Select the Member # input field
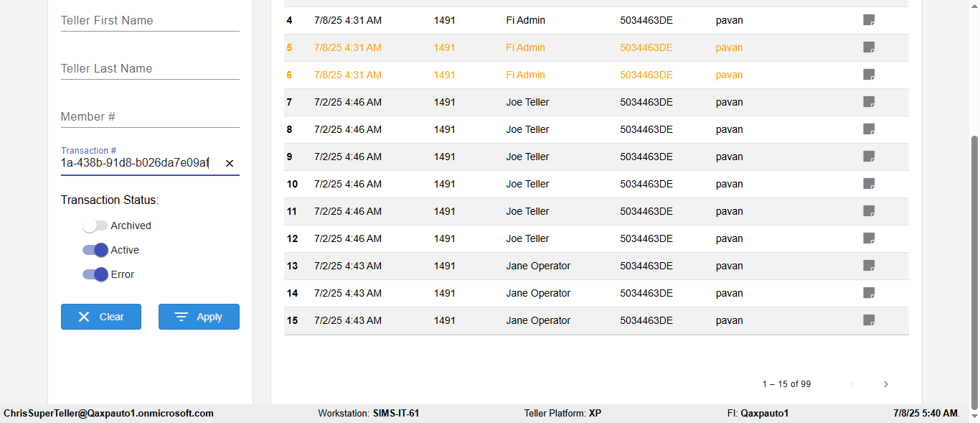The width and height of the screenshot is (980, 423). (150, 117)
